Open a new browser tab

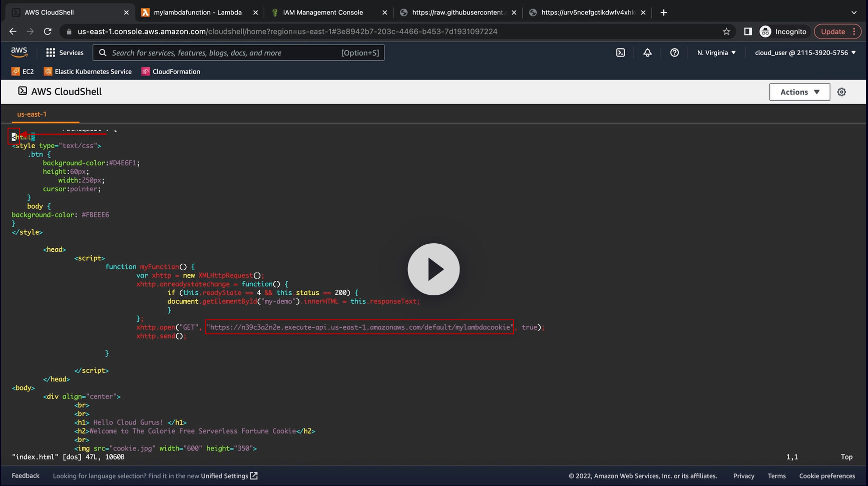[664, 13]
